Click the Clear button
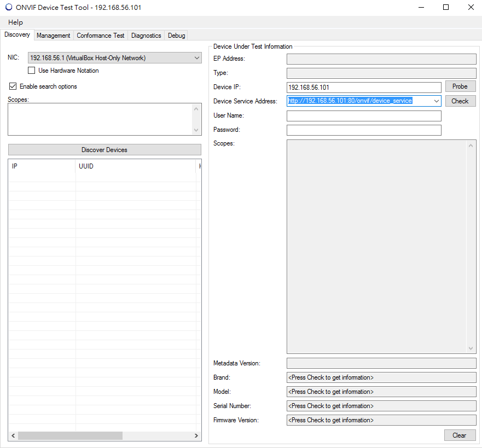 [460, 435]
